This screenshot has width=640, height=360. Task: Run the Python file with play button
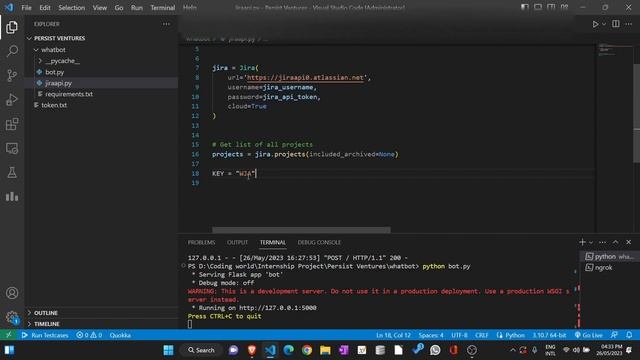click(595, 24)
